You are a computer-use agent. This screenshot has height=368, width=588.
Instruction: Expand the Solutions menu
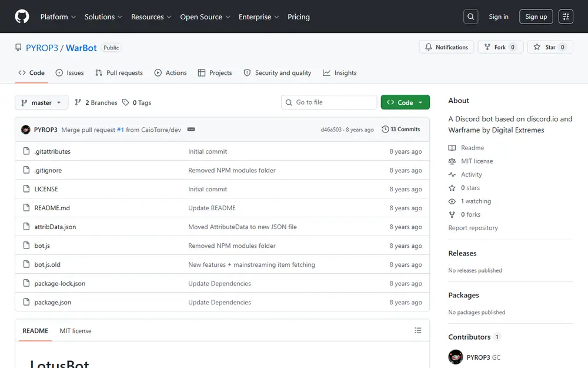tap(103, 17)
